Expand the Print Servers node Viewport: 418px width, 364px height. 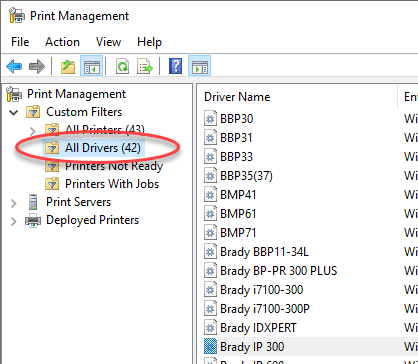pyautogui.click(x=14, y=203)
